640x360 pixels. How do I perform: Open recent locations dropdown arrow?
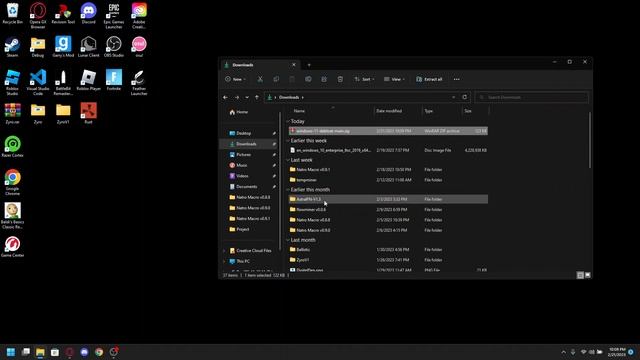(x=247, y=97)
